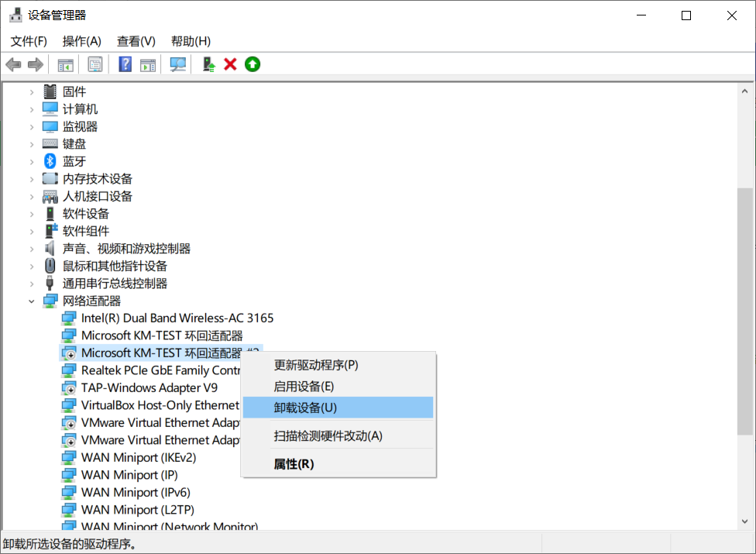Select WAN Miniport (IPv6)
This screenshot has width=756, height=554.
click(x=136, y=492)
